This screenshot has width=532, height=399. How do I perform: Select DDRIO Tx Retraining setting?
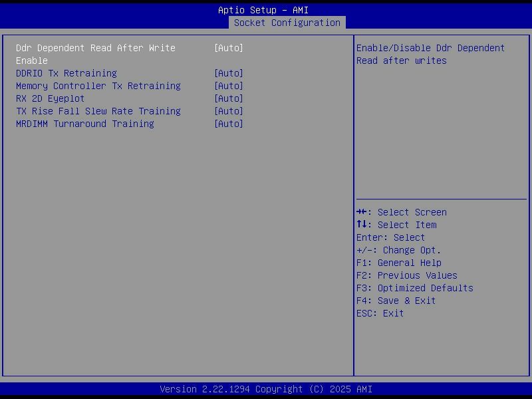[x=66, y=73]
